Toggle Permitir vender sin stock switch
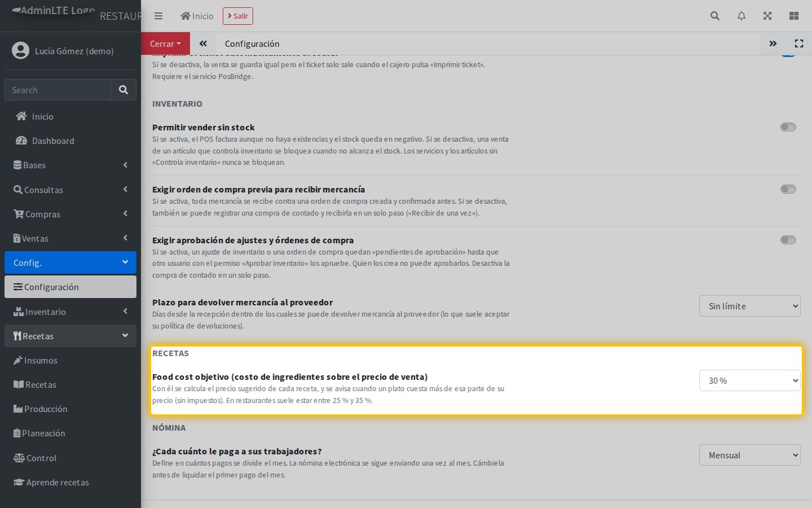The width and height of the screenshot is (812, 508). [x=788, y=127]
